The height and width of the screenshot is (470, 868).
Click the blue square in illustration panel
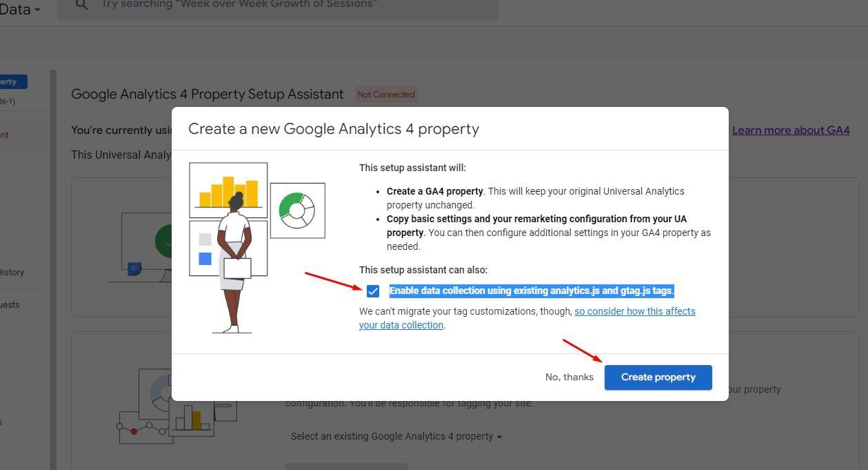click(205, 259)
